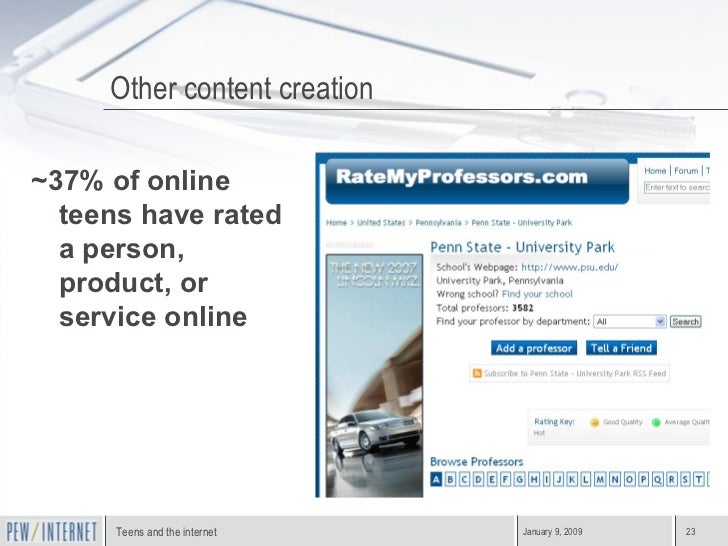Select letter O in Browse Professors
This screenshot has width=728, height=546.
coord(630,479)
